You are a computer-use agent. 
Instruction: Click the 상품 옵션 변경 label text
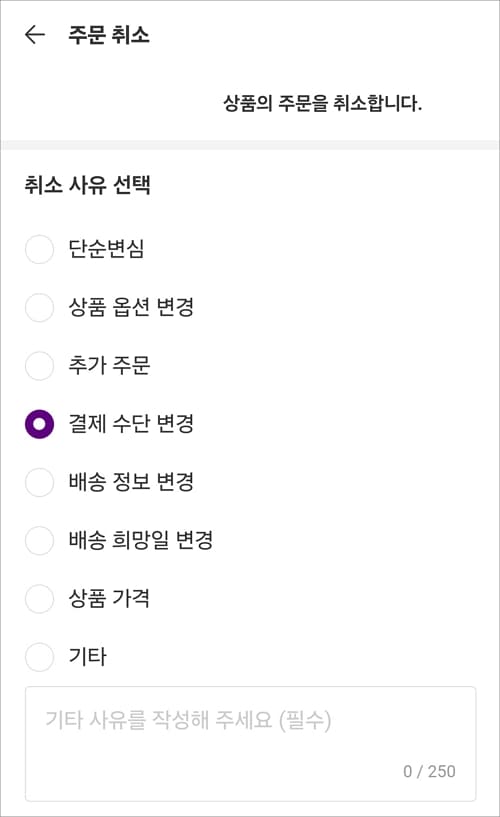click(131, 307)
